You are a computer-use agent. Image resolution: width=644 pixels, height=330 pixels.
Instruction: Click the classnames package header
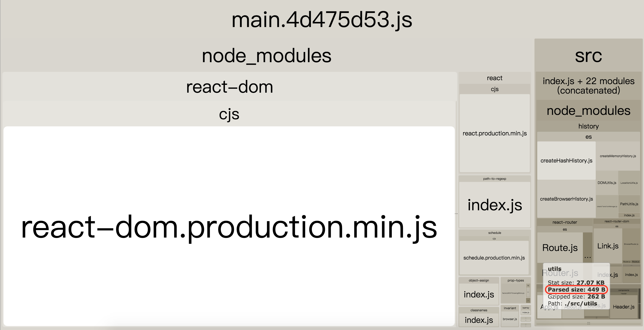click(x=479, y=310)
